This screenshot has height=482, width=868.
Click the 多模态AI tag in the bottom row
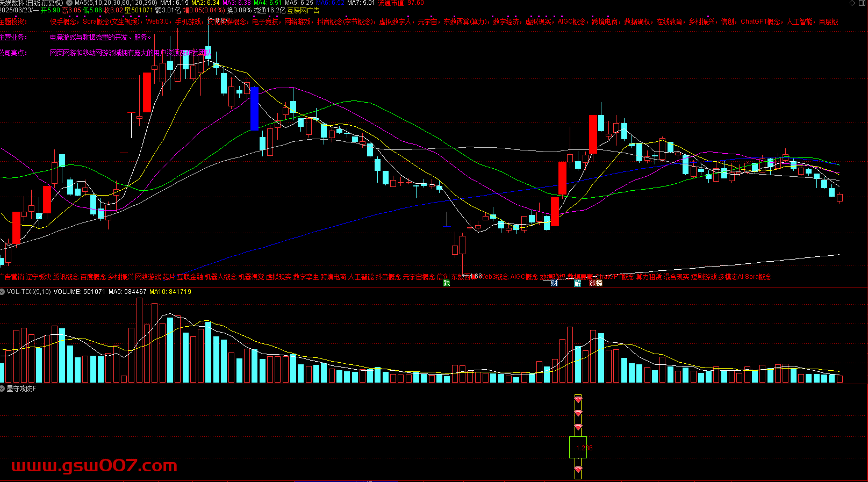[731, 277]
